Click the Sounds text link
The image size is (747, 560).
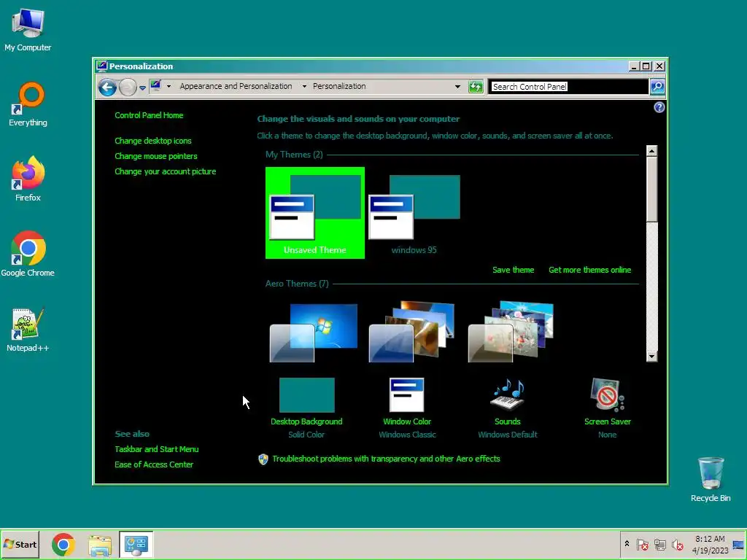[x=508, y=421]
